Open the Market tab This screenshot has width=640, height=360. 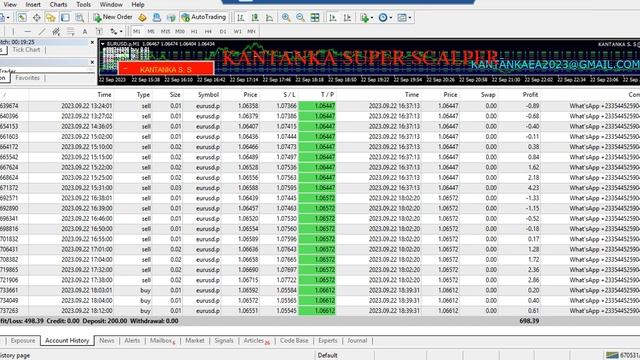click(195, 340)
